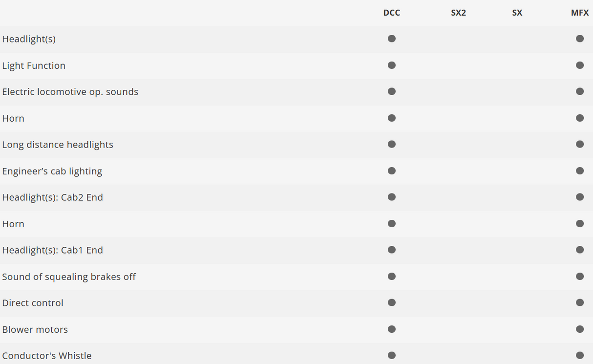Select the MFX column header
This screenshot has height=364, width=593.
[x=580, y=13]
